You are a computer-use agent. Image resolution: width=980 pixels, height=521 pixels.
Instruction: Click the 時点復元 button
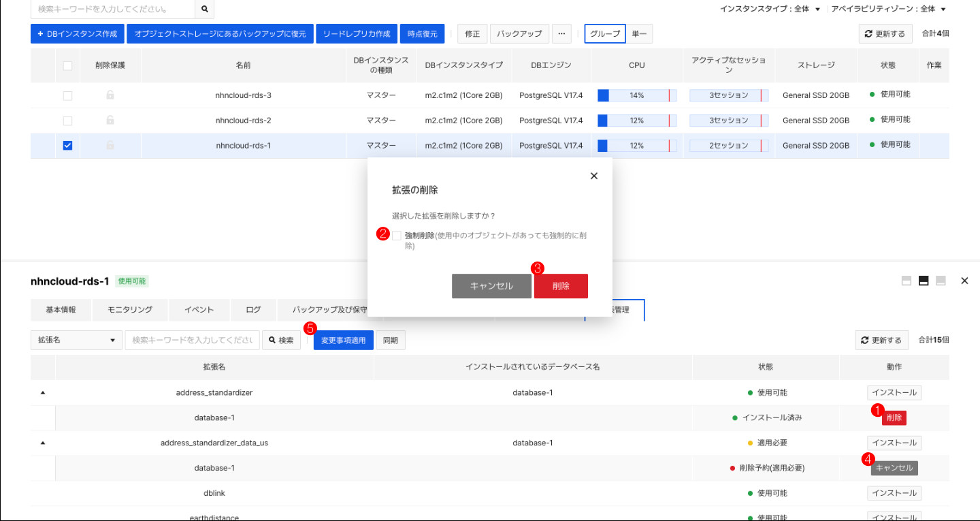click(x=422, y=33)
